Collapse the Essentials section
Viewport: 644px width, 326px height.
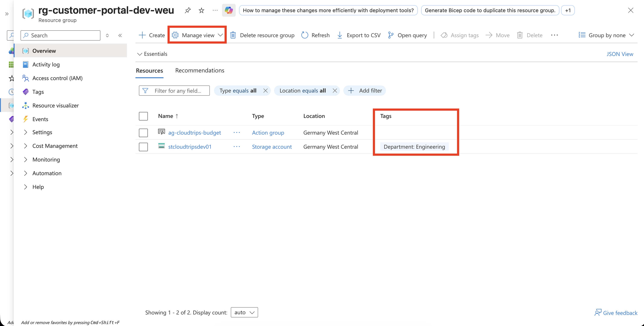152,54
